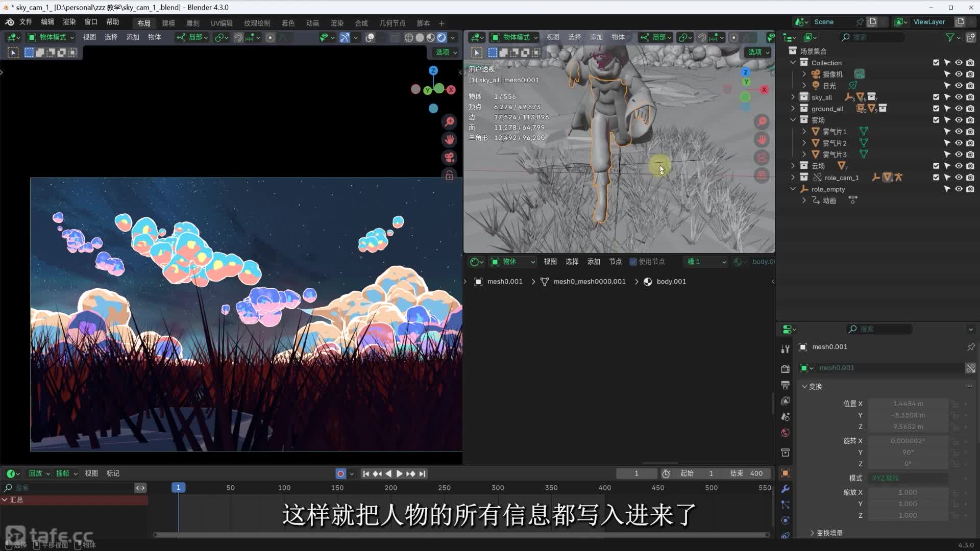Viewport: 980px width, 551px height.
Task: Click the Options button in the right viewport
Action: (x=758, y=52)
